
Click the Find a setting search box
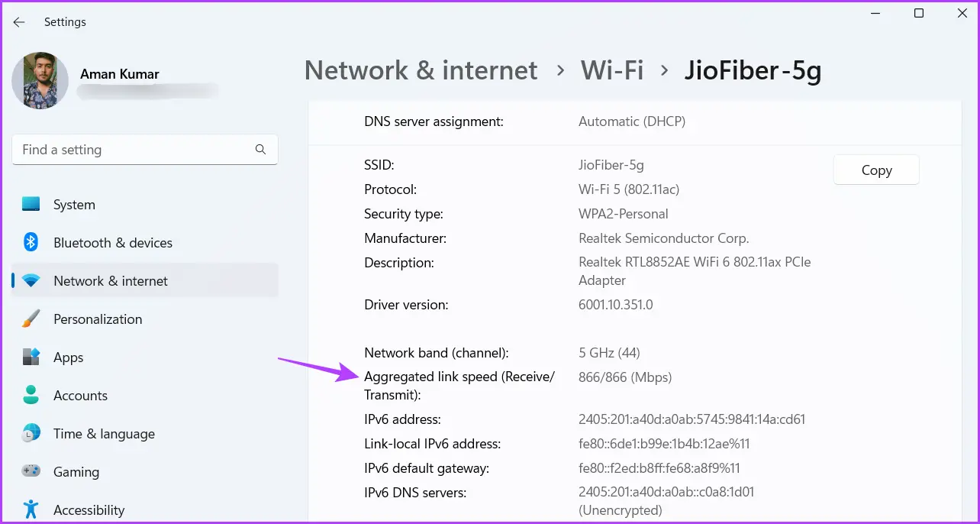tap(145, 150)
